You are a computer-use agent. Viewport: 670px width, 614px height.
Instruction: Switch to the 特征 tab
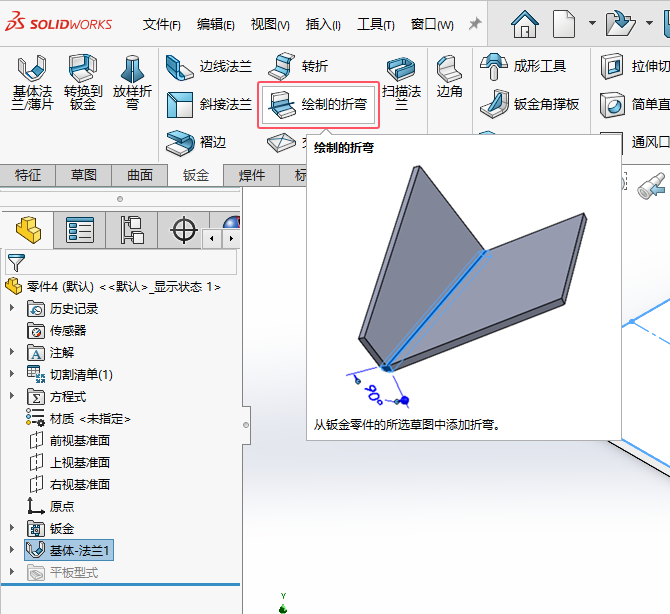click(28, 175)
